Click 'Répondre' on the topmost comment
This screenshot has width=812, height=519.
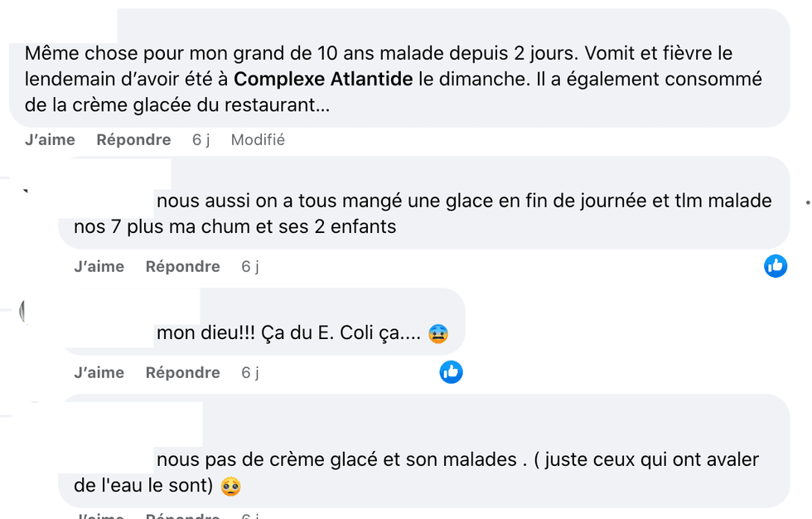tap(133, 139)
